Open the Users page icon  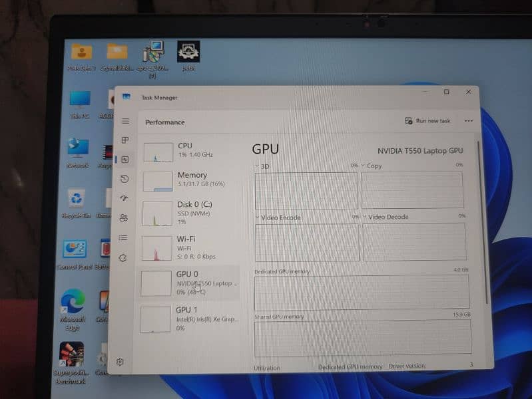pos(123,217)
